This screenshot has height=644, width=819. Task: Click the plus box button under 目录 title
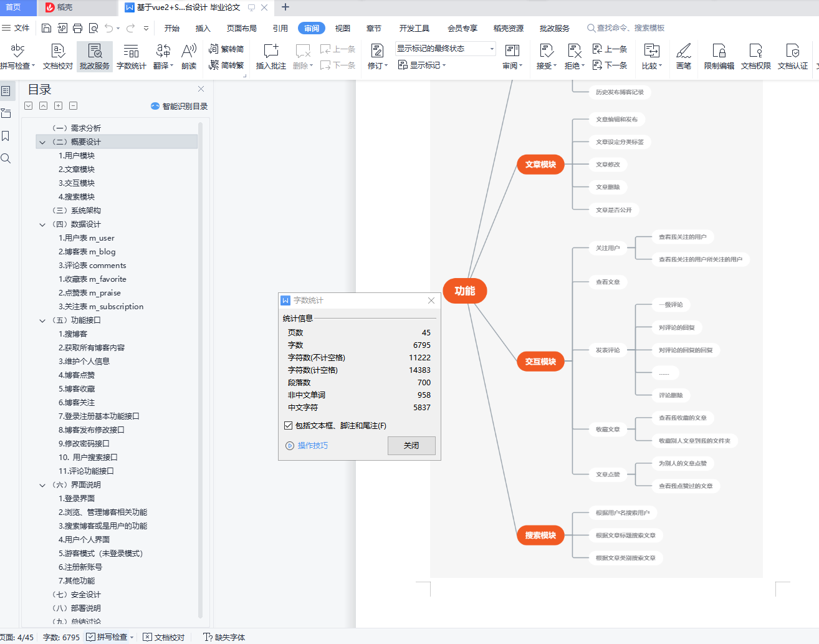58,106
